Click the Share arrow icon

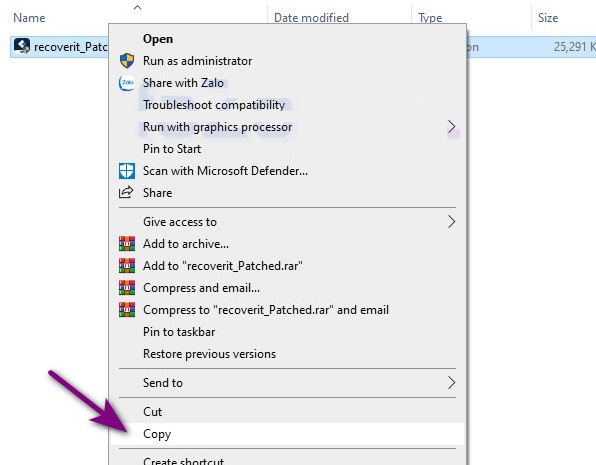click(126, 192)
